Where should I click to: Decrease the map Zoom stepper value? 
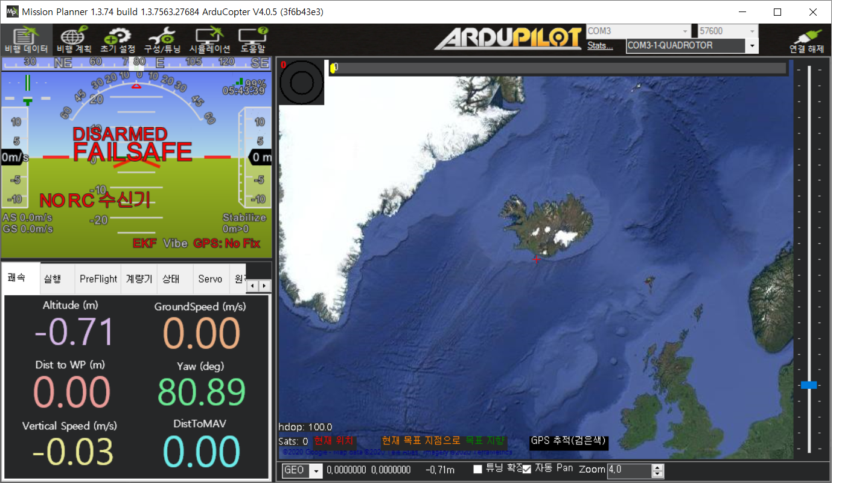658,474
